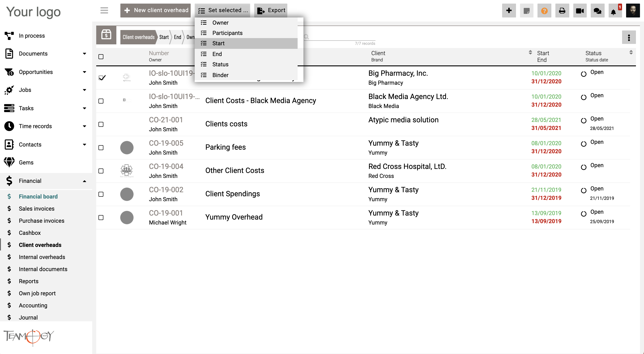This screenshot has height=354, width=644.
Task: Open the three-dot options menu
Action: coord(629,38)
